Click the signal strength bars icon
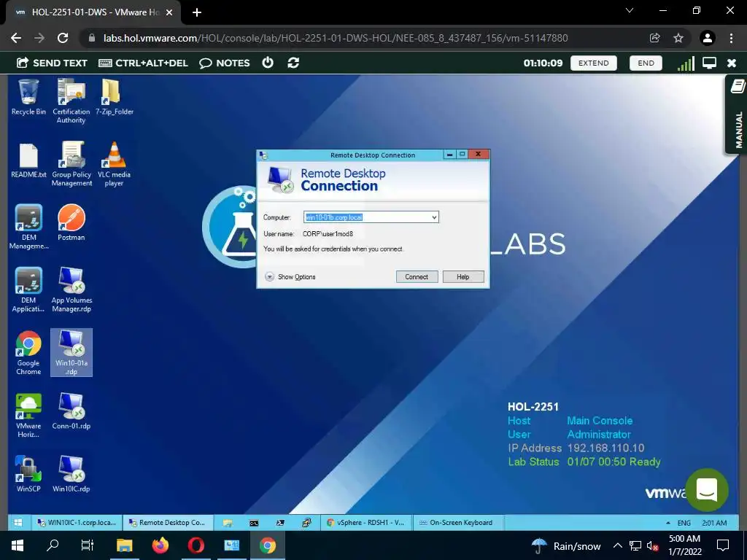This screenshot has width=747, height=560. coord(686,63)
